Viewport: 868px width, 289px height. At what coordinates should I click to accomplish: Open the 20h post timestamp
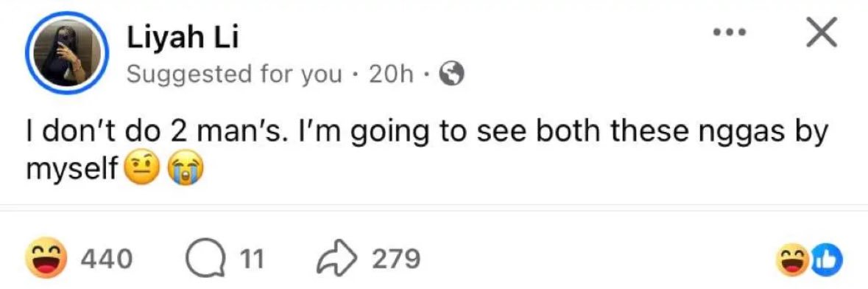(391, 74)
